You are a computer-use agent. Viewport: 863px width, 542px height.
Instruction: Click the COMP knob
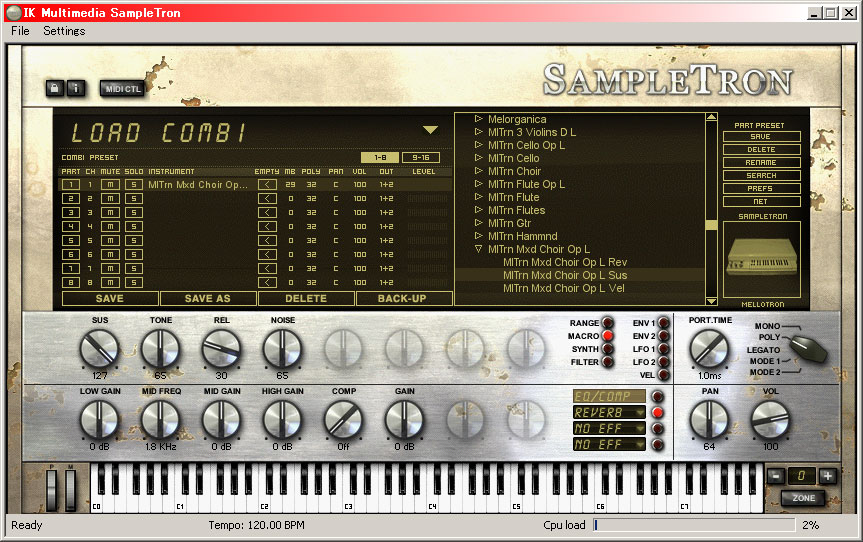pos(343,420)
